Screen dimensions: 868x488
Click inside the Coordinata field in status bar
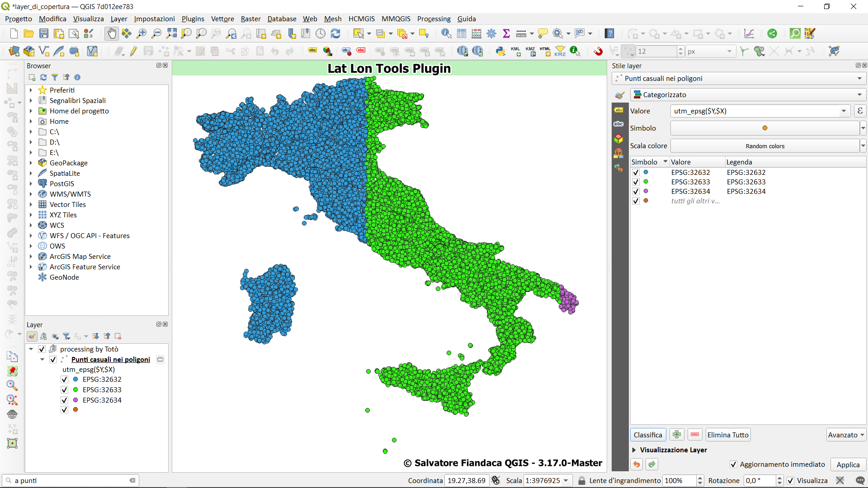467,480
